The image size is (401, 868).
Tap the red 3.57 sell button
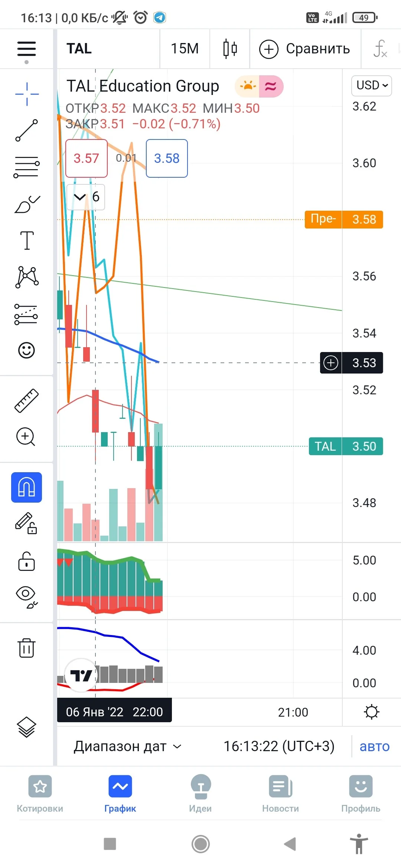(87, 158)
